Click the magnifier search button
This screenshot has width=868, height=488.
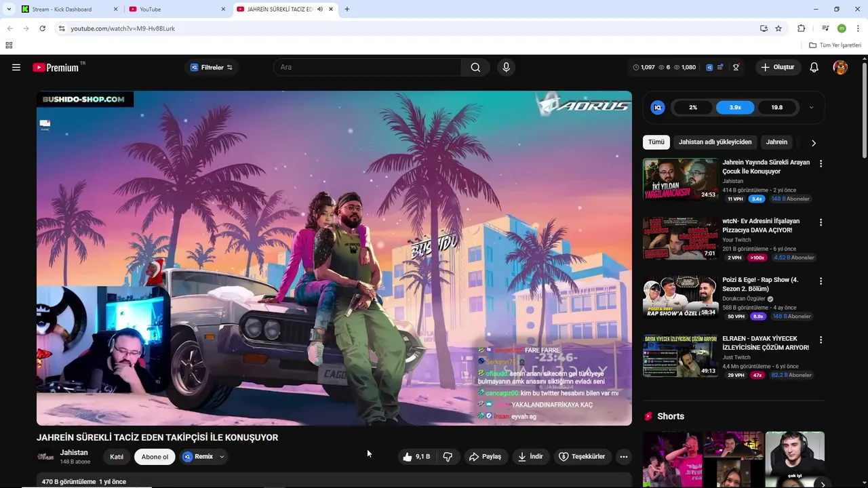tap(475, 67)
